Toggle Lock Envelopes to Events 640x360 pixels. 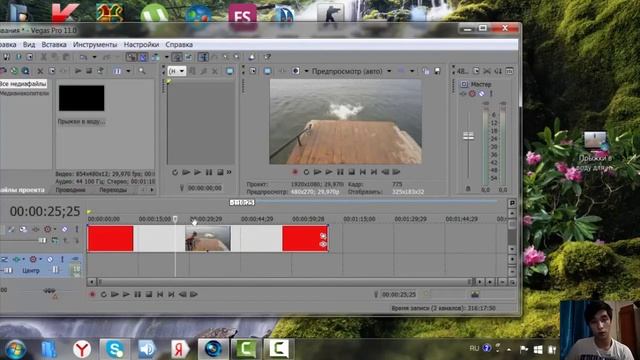point(177,57)
